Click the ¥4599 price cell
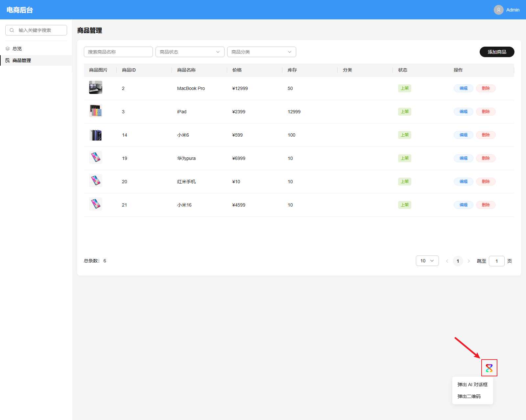This screenshot has width=526, height=420. click(x=239, y=205)
